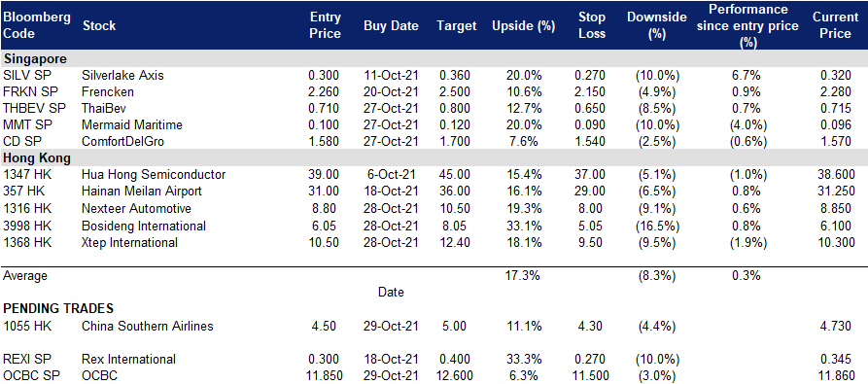Click ComfortDelGro current price 1.570
Screen dimensions: 868x384
tap(836, 142)
